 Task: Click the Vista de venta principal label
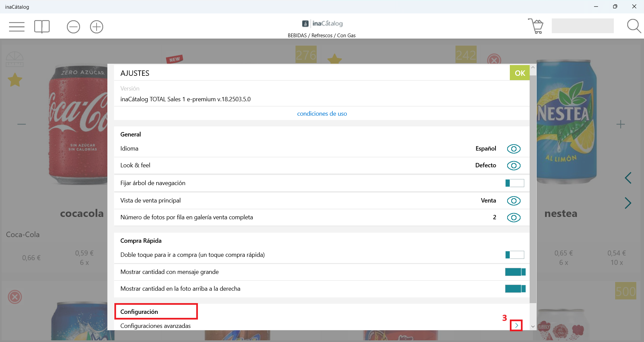(150, 201)
